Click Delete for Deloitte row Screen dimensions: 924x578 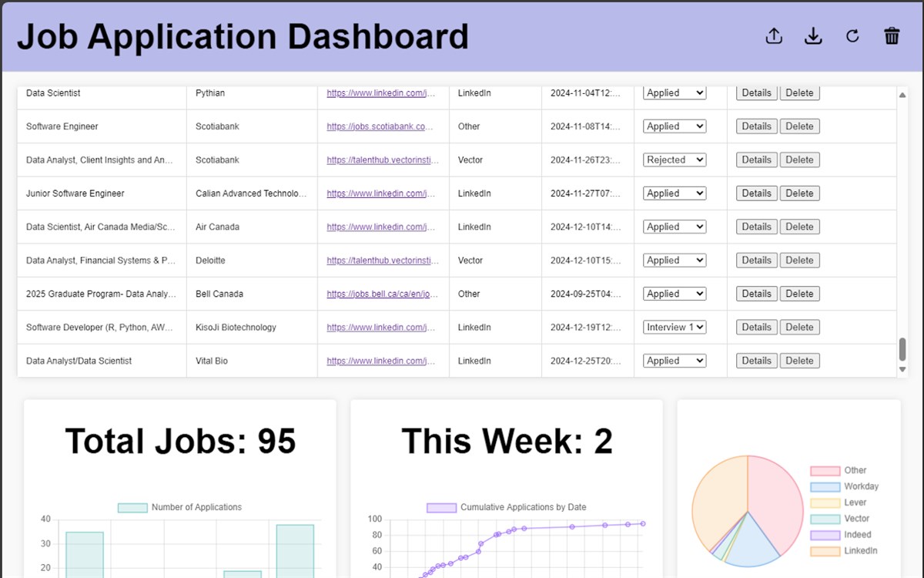coord(799,260)
